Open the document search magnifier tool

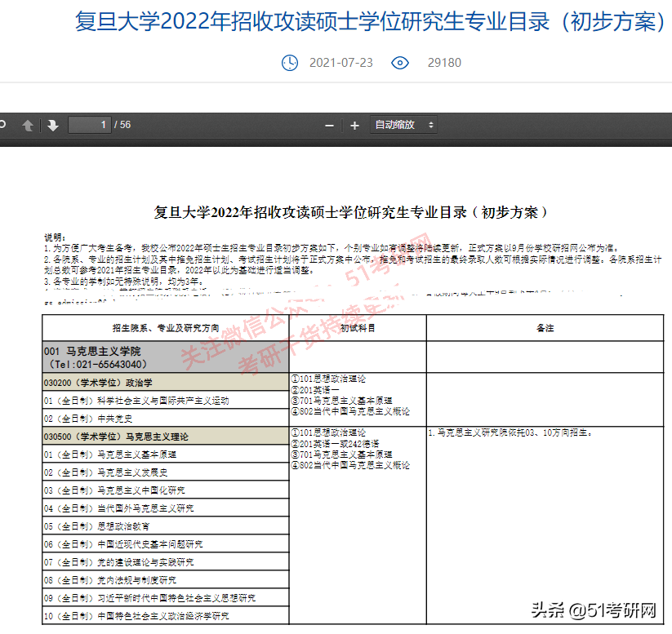click(x=4, y=125)
